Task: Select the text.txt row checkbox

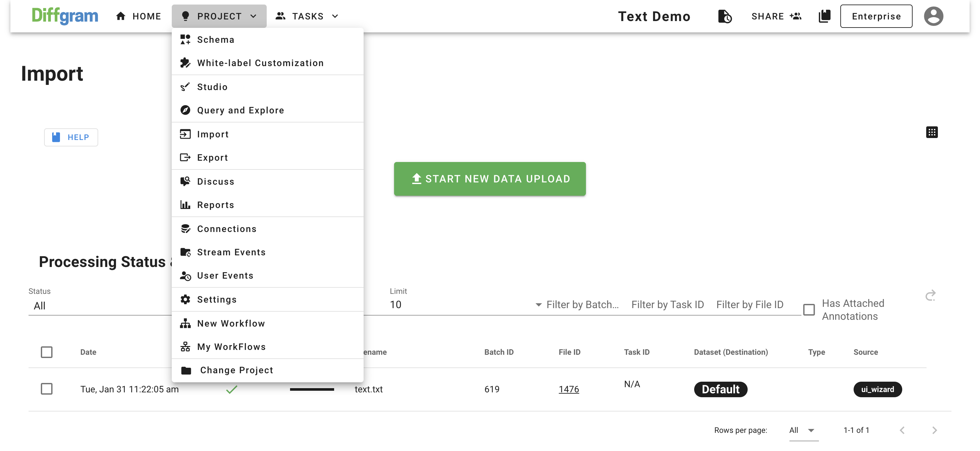Action: (46, 389)
